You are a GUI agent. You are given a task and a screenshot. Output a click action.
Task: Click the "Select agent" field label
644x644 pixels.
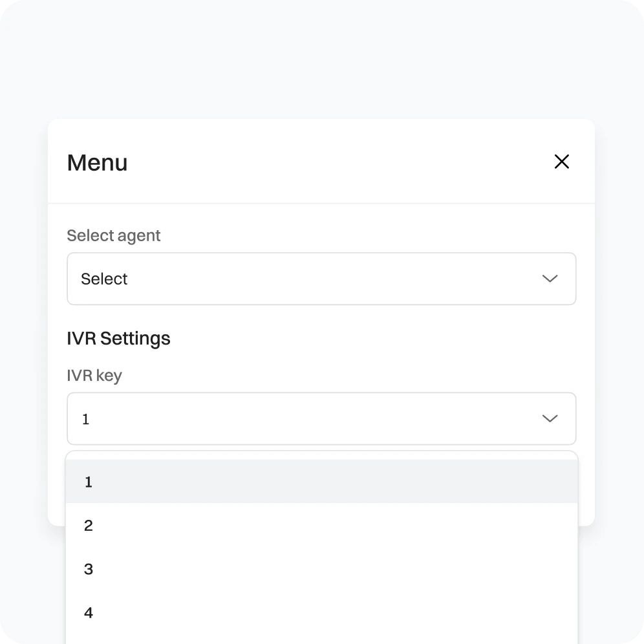click(x=114, y=235)
